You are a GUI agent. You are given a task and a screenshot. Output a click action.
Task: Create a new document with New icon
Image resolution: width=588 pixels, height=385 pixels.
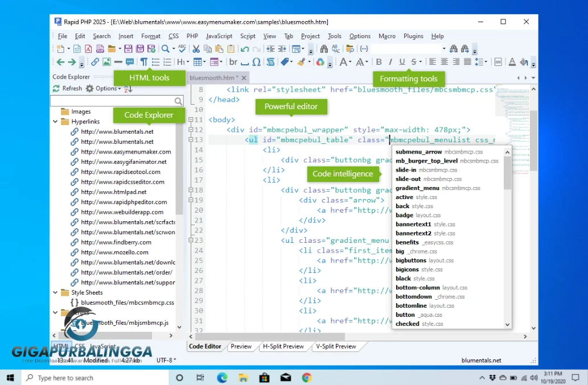coord(60,49)
